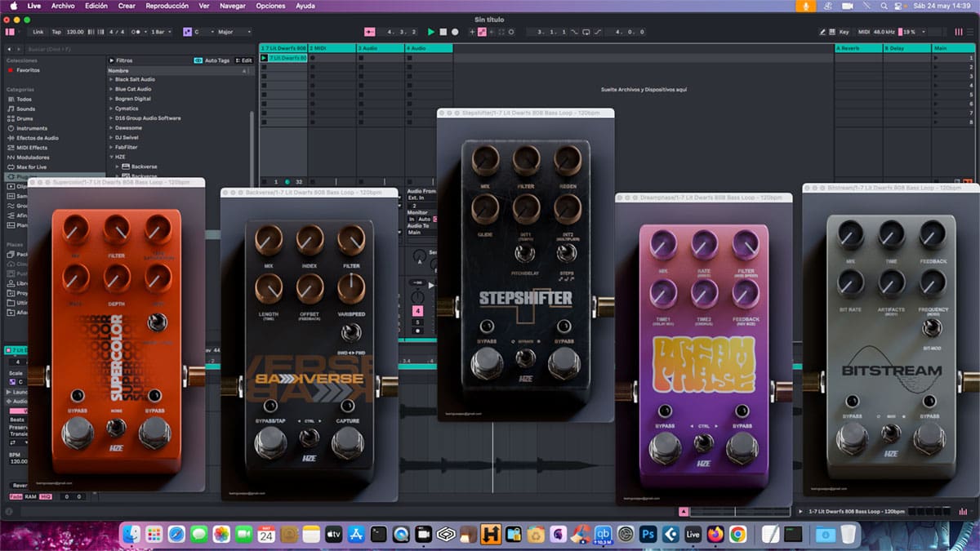Start playback with the green Play button
The image size is (980, 551).
431,32
